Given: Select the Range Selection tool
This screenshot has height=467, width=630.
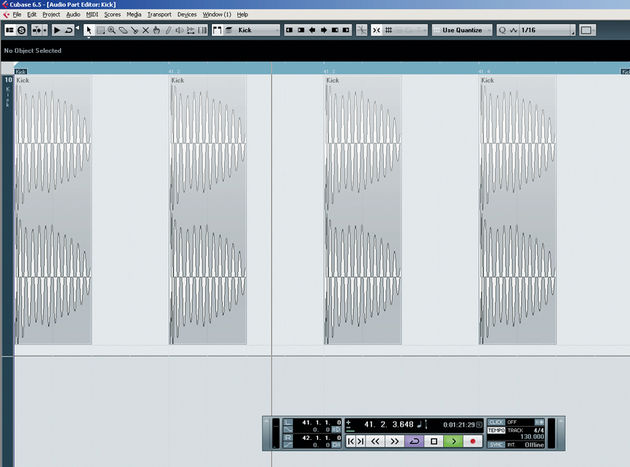Looking at the screenshot, I should 100,30.
